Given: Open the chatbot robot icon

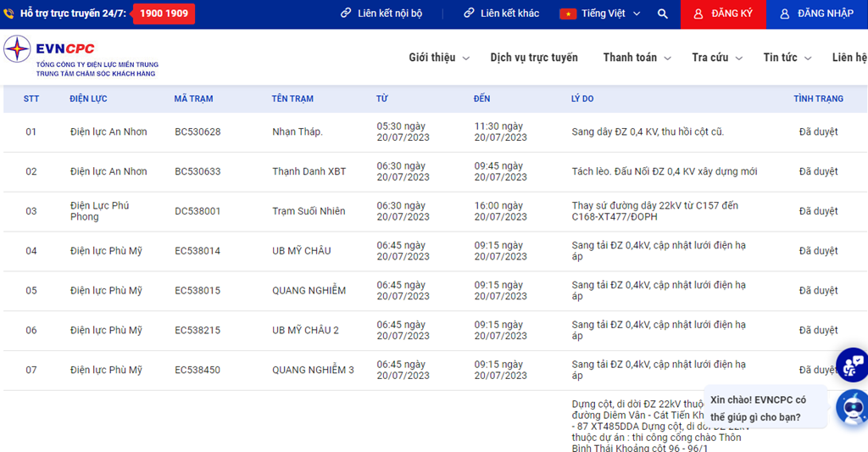Looking at the screenshot, I should pos(853,408).
